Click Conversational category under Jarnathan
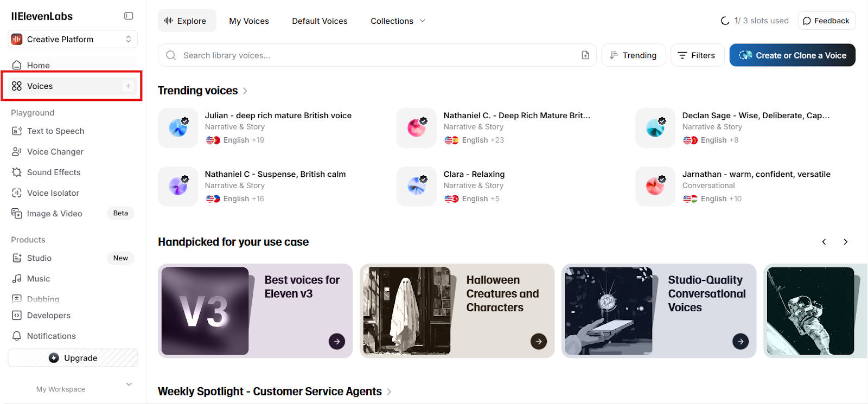 [709, 185]
